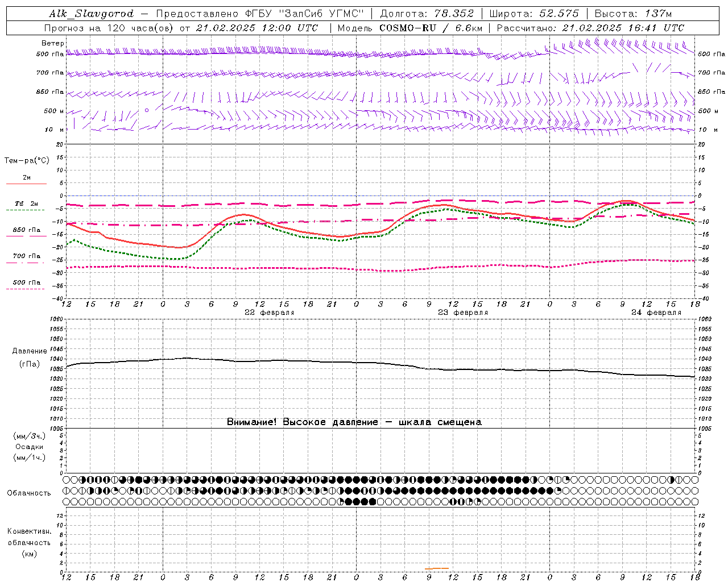Screen dimensions: 728x582
Task: Click the Осадки precipitation label
Action: 30,447
